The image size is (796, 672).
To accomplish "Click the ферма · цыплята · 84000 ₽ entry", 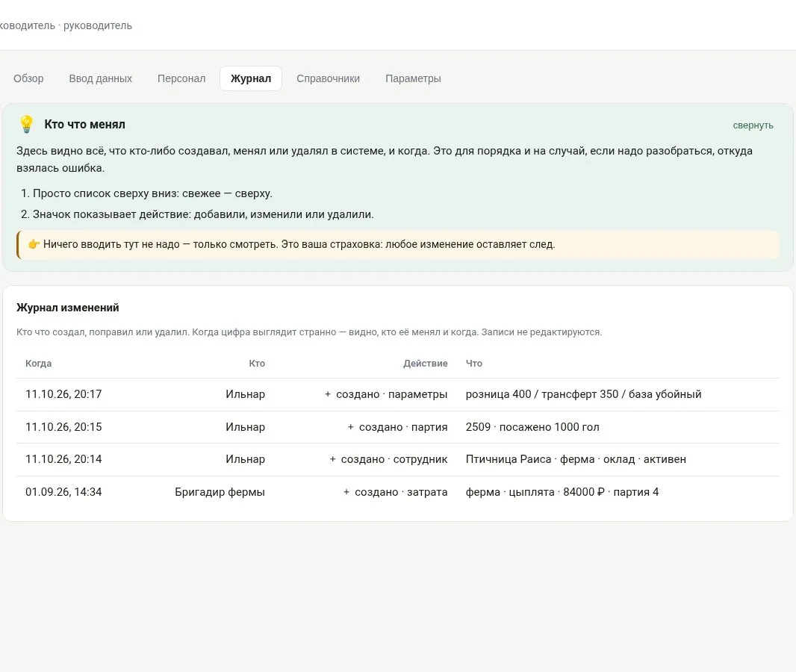I will tap(562, 492).
